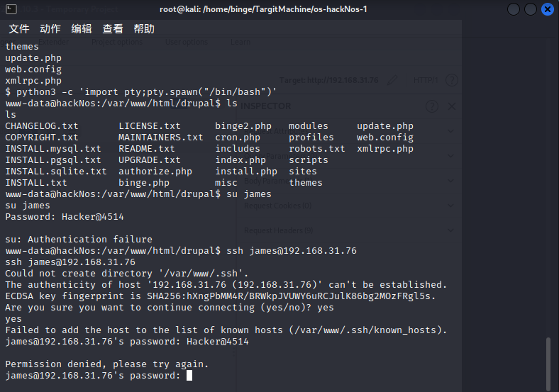Click authorize.php in the listing

(155, 172)
